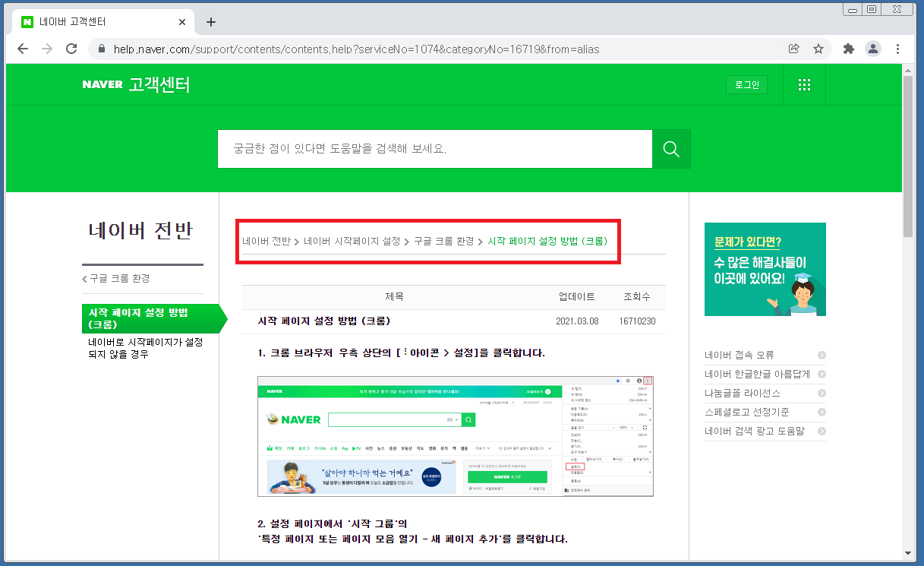The height and width of the screenshot is (566, 924).
Task: Click the 네이버 전반 sidebar heading
Action: pos(140,230)
